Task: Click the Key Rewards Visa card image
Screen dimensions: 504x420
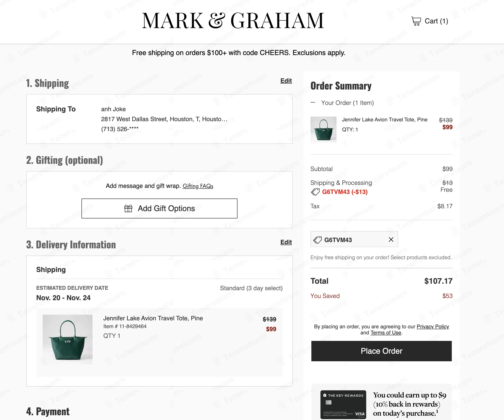Action: click(343, 404)
